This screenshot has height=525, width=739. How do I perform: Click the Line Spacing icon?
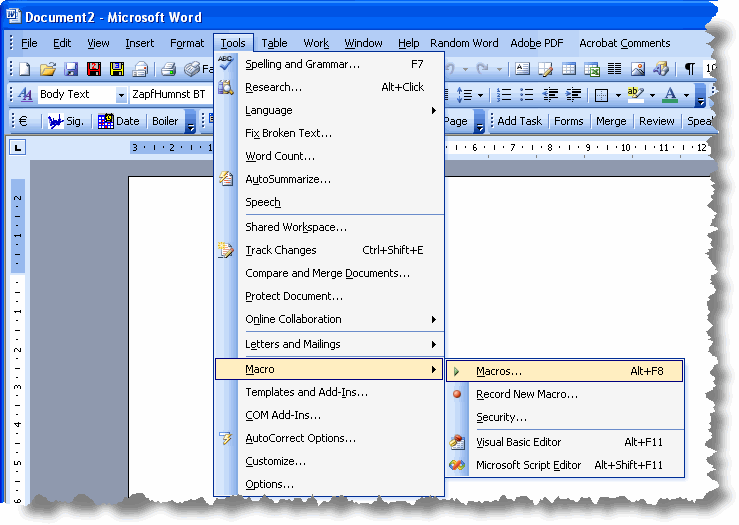pos(464,95)
